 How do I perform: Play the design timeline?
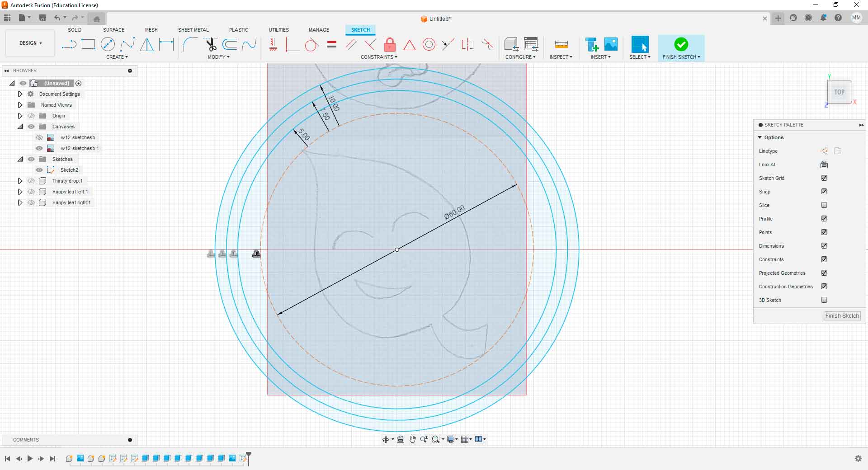click(x=30, y=458)
